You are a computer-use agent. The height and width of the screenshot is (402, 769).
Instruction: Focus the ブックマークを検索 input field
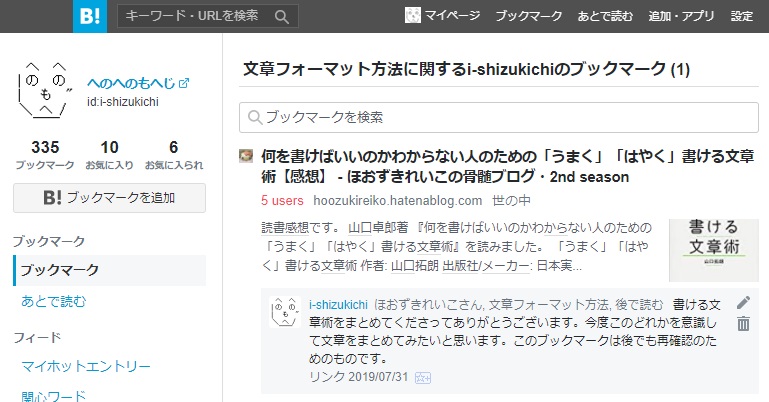499,117
